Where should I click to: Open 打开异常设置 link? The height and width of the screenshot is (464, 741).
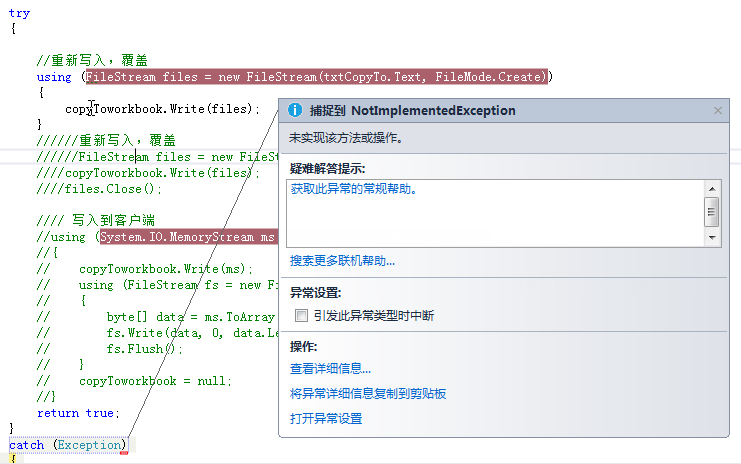click(x=326, y=419)
